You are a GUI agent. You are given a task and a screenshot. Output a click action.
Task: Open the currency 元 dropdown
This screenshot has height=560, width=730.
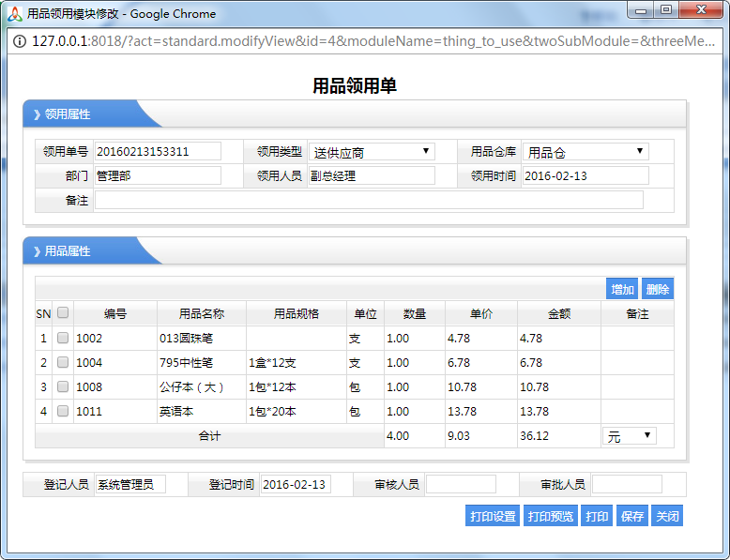[x=629, y=436]
